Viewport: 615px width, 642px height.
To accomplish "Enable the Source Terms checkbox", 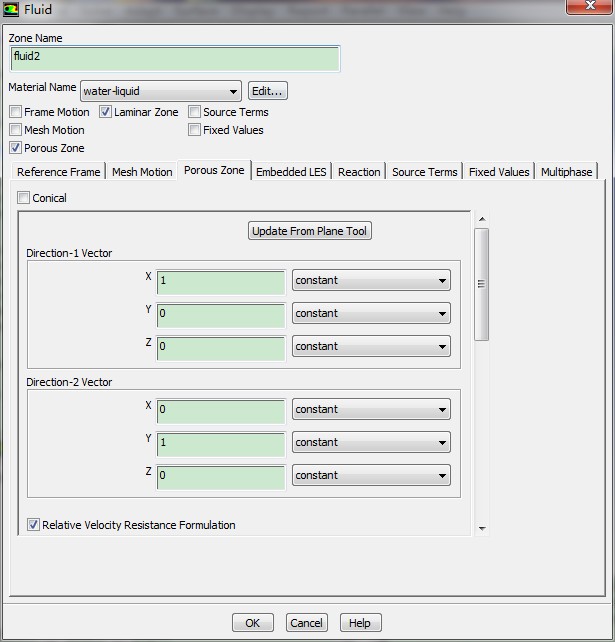I will tap(195, 112).
